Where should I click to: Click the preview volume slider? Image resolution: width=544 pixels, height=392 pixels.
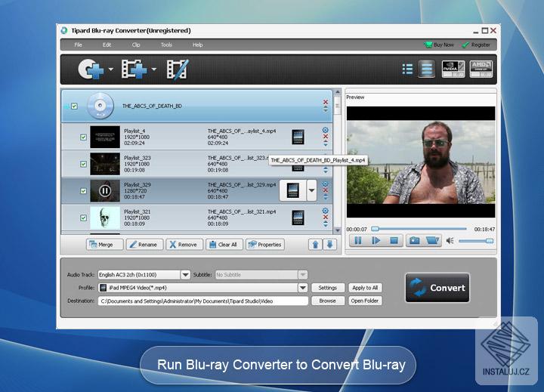click(476, 241)
